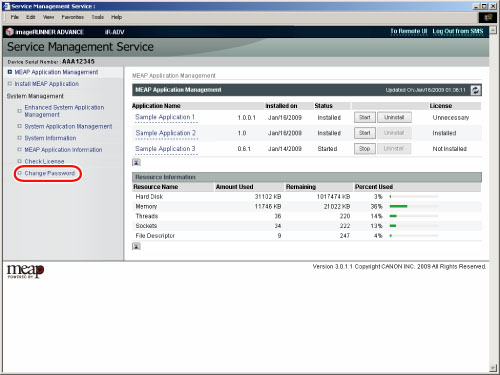
Task: Click the device serial number AAA12345
Action: pyautogui.click(x=78, y=61)
